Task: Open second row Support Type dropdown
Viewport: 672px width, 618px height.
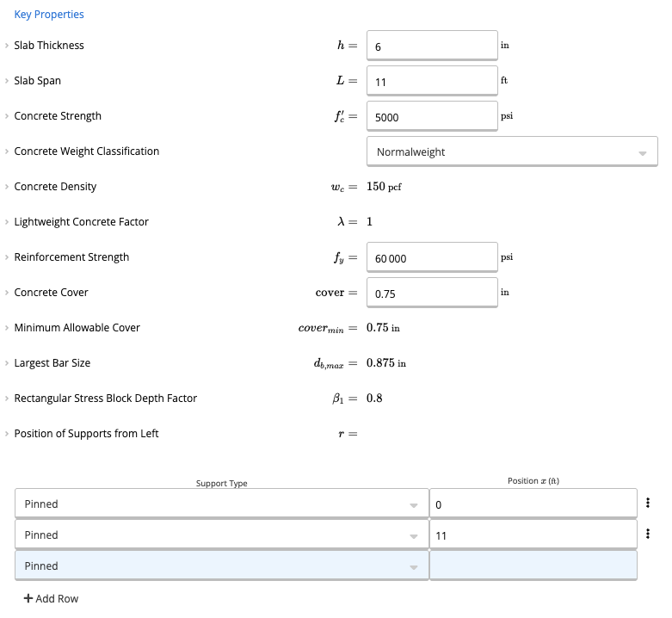Action: click(x=221, y=535)
